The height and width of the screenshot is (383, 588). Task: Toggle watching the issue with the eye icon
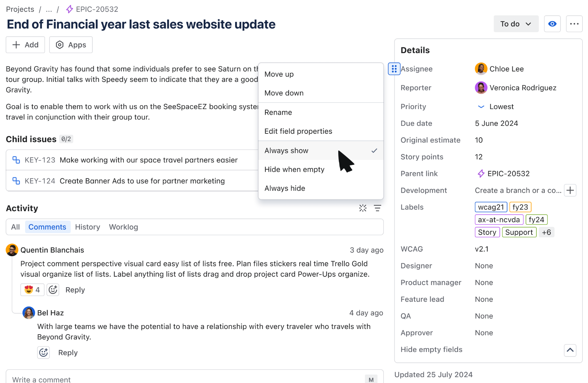(552, 24)
